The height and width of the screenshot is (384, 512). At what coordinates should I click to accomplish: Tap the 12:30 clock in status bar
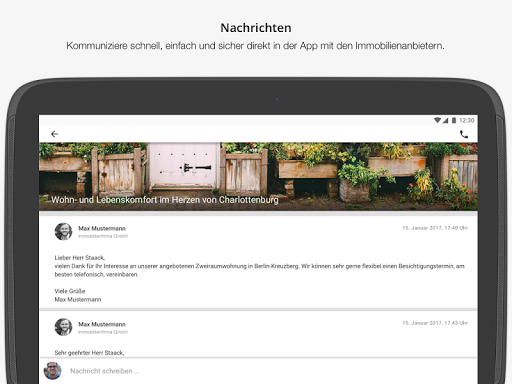click(466, 120)
